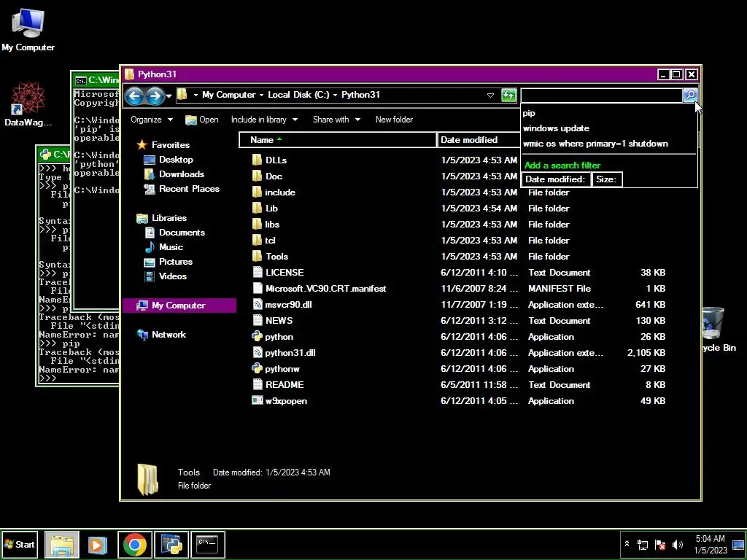Switch to Python taskbar window
The width and height of the screenshot is (747, 560).
171,544
